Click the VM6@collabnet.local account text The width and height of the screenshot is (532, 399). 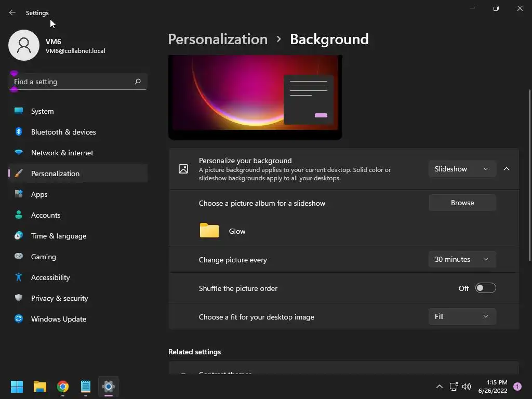pos(75,51)
